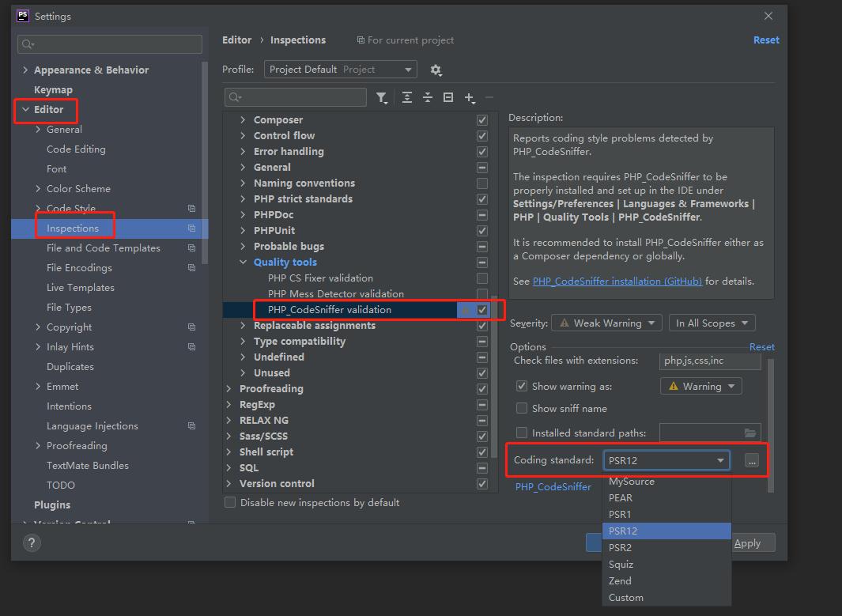The image size is (842, 616).
Task: Select Live Templates in sidebar
Action: (81, 287)
